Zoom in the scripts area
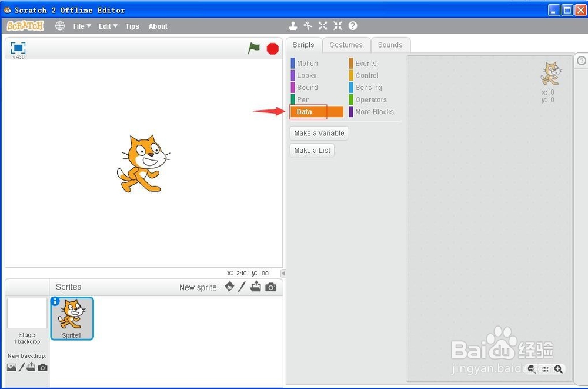 (559, 369)
